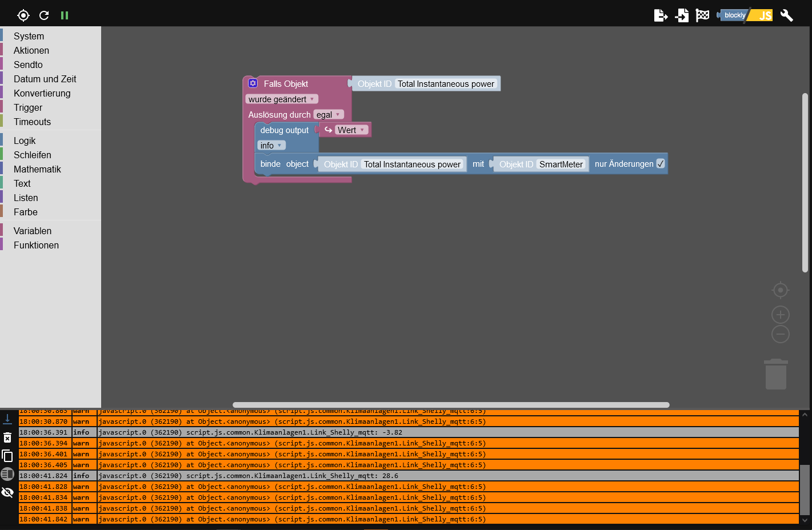The height and width of the screenshot is (530, 812).
Task: Open the 'Wert' value dropdown
Action: click(x=351, y=130)
